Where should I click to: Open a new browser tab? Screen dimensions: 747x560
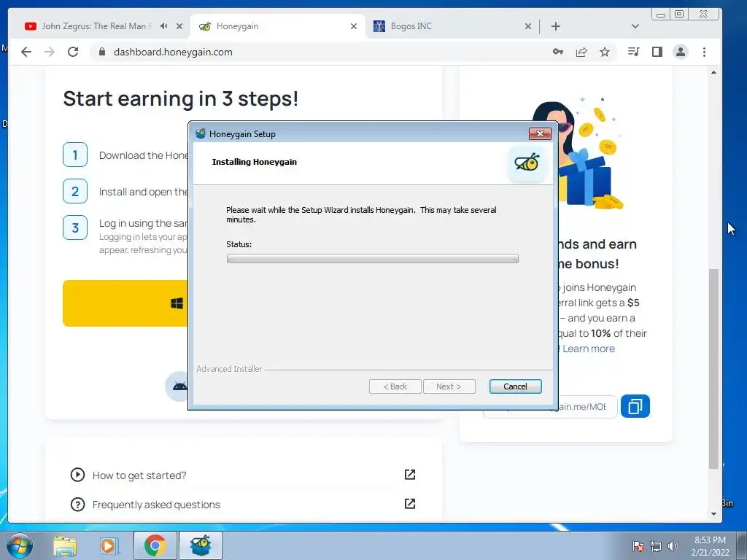coord(555,26)
